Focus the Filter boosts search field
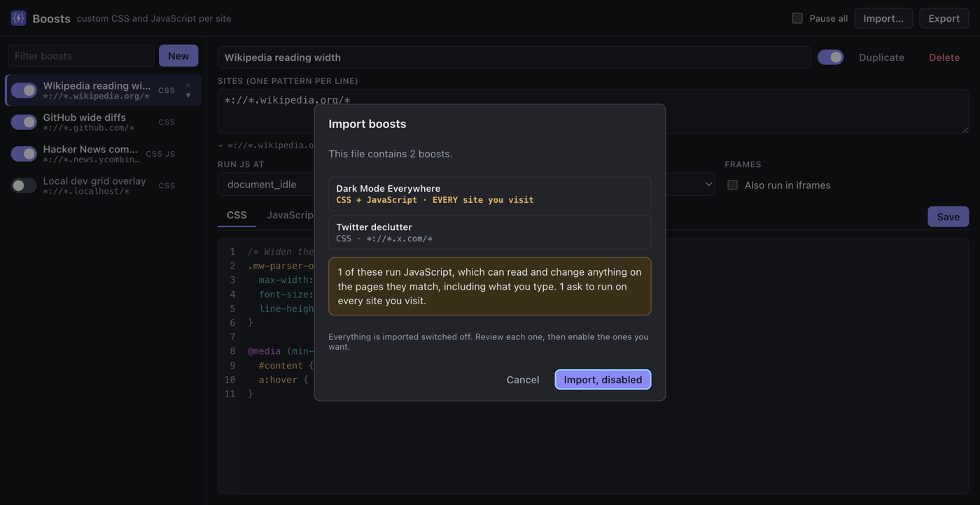Image resolution: width=980 pixels, height=505 pixels. coord(81,56)
